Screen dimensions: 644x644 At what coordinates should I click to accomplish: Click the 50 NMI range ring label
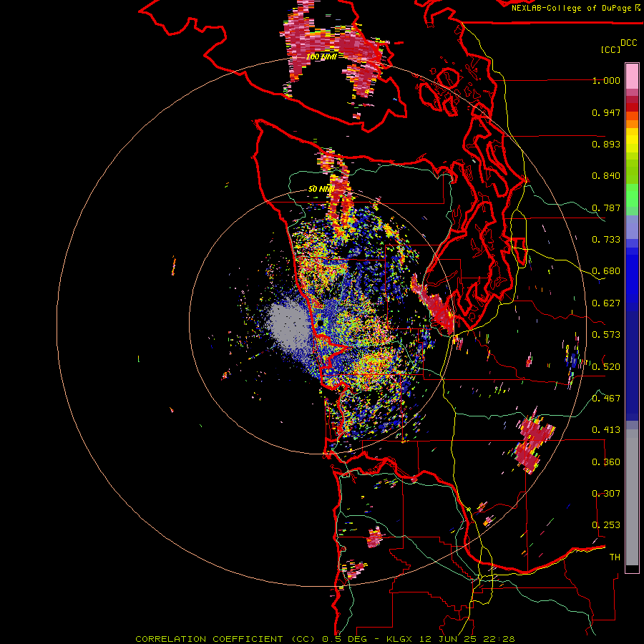tap(321, 189)
